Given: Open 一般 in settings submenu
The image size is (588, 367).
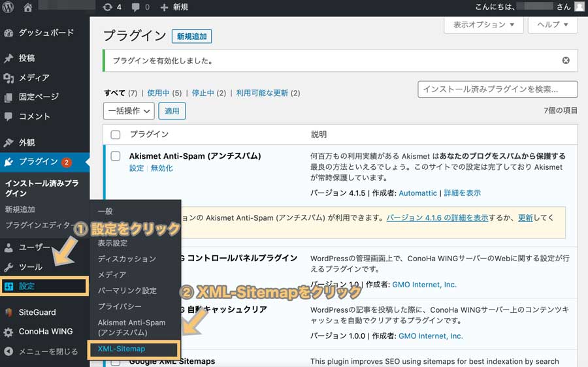Looking at the screenshot, I should (x=105, y=212).
